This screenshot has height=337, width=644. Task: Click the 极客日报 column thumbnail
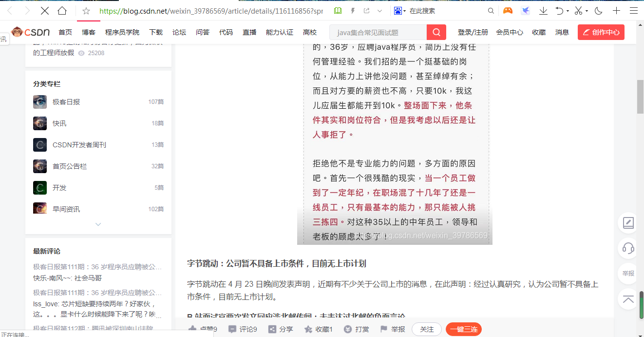(x=40, y=102)
